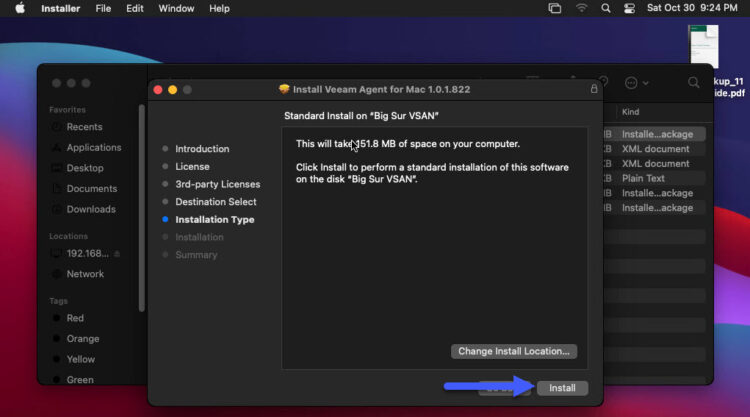
Task: Open Spotlight search in menu bar
Action: (606, 8)
